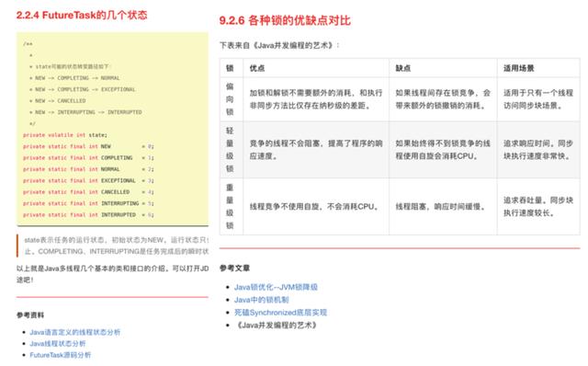This screenshot has width=588, height=366.
Task: Click the cell 线程竞争不使用自旋，不会消耗CPU
Action: pyautogui.click(x=316, y=207)
